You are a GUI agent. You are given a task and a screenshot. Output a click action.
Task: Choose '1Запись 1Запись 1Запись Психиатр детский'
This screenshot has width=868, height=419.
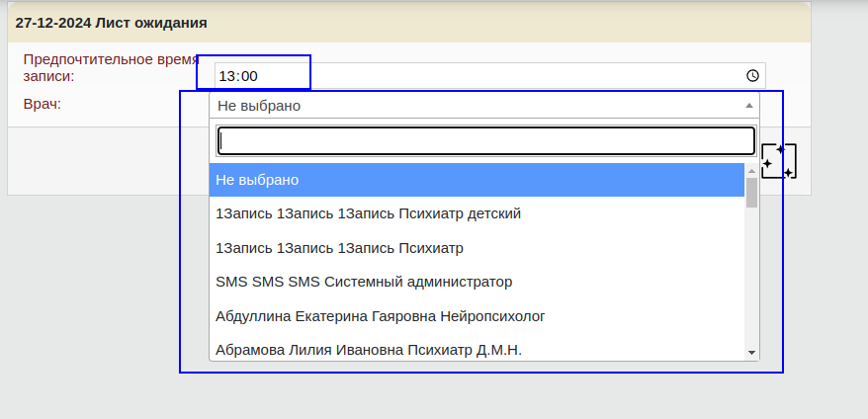pyautogui.click(x=368, y=212)
